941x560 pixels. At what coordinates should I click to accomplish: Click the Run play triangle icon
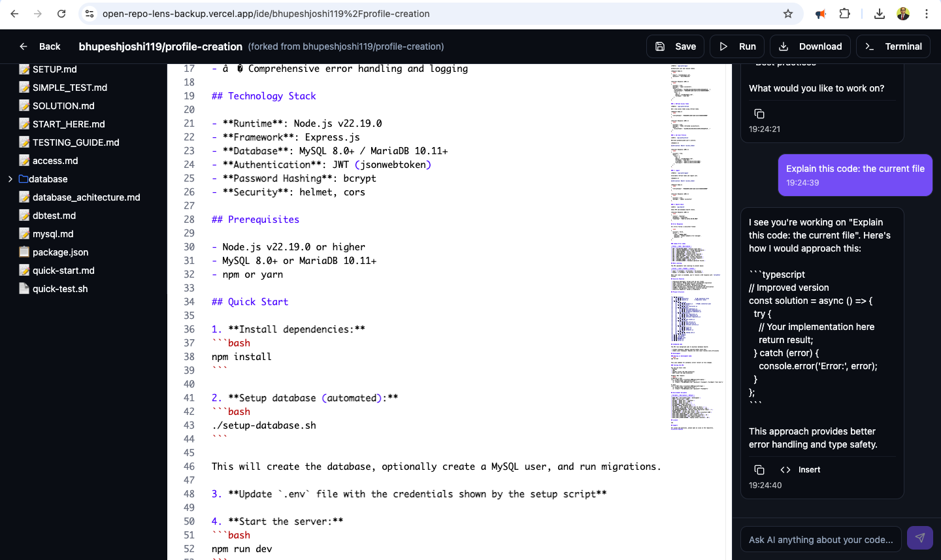click(x=723, y=46)
